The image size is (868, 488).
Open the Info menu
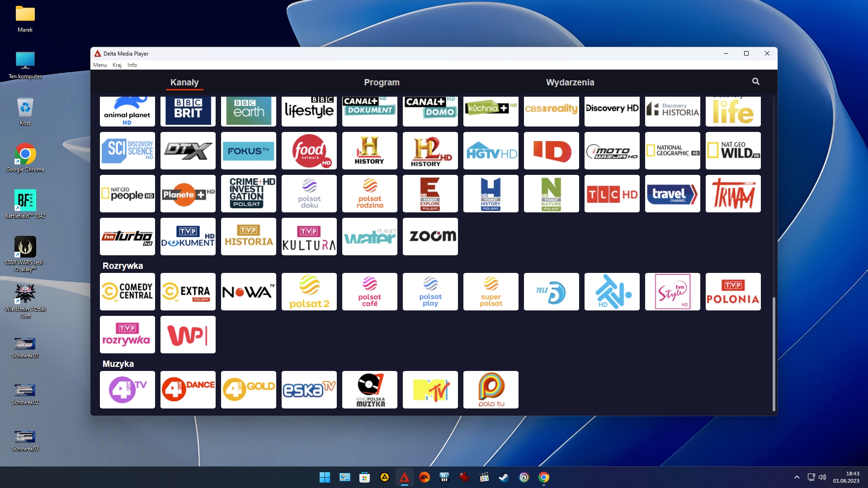132,65
